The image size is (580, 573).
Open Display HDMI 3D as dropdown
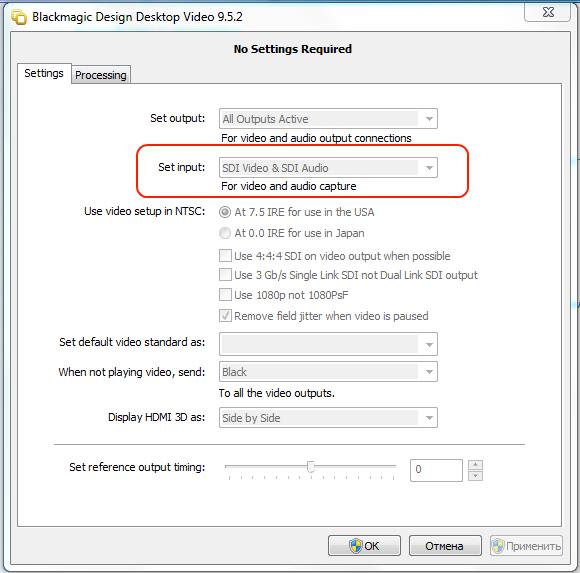tap(328, 418)
